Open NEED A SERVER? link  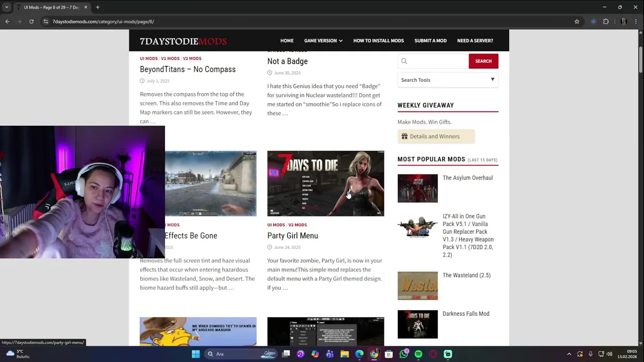475,41
